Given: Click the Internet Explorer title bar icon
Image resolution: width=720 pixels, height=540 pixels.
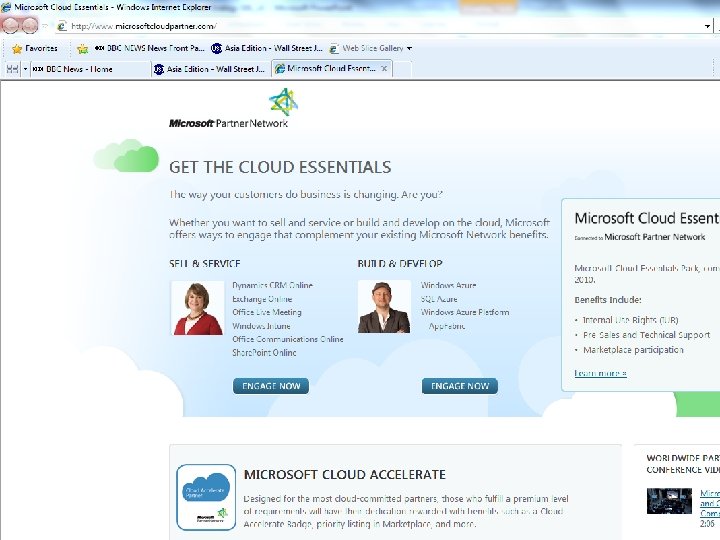Looking at the screenshot, I should click(x=6, y=7).
